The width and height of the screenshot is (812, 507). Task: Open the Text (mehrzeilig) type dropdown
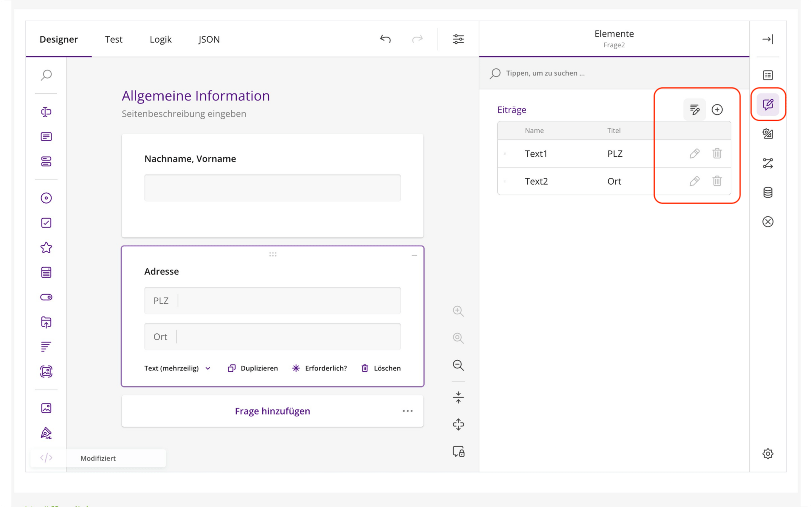(178, 368)
